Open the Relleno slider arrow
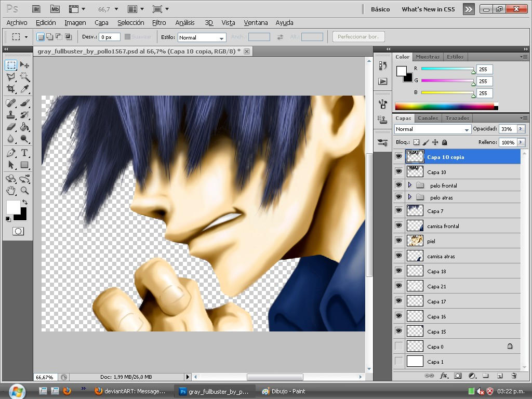The image size is (532, 399). [521, 142]
